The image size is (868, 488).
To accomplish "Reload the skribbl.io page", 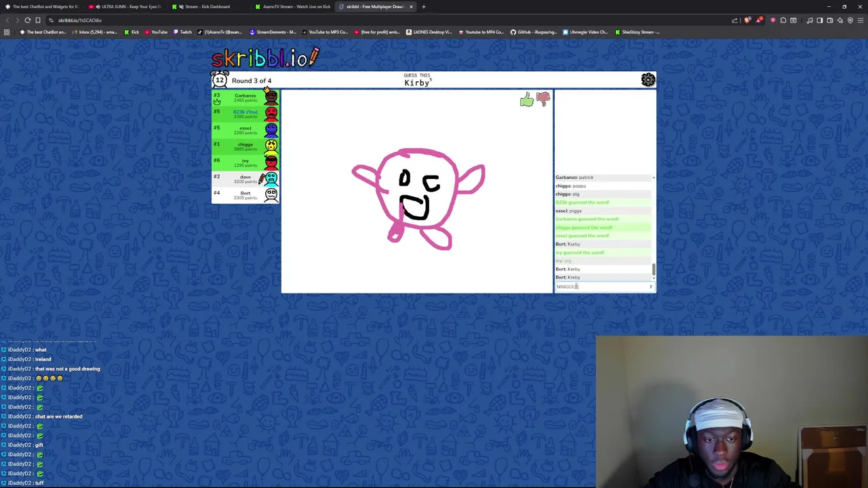I will pyautogui.click(x=28, y=20).
